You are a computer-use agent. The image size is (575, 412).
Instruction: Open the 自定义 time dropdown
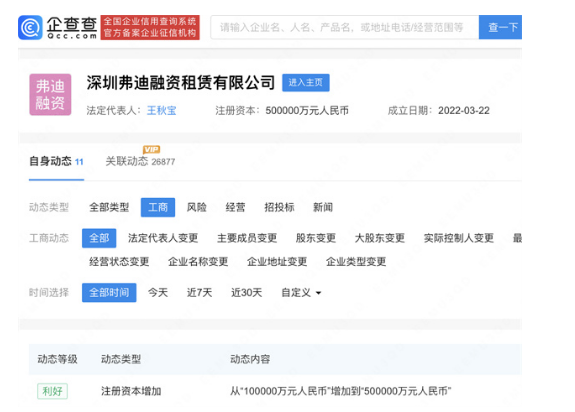point(301,293)
